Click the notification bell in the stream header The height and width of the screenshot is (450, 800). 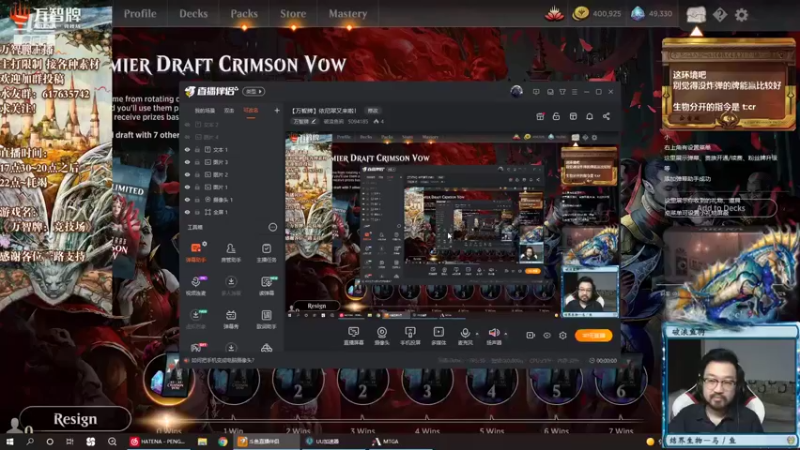[x=589, y=116]
